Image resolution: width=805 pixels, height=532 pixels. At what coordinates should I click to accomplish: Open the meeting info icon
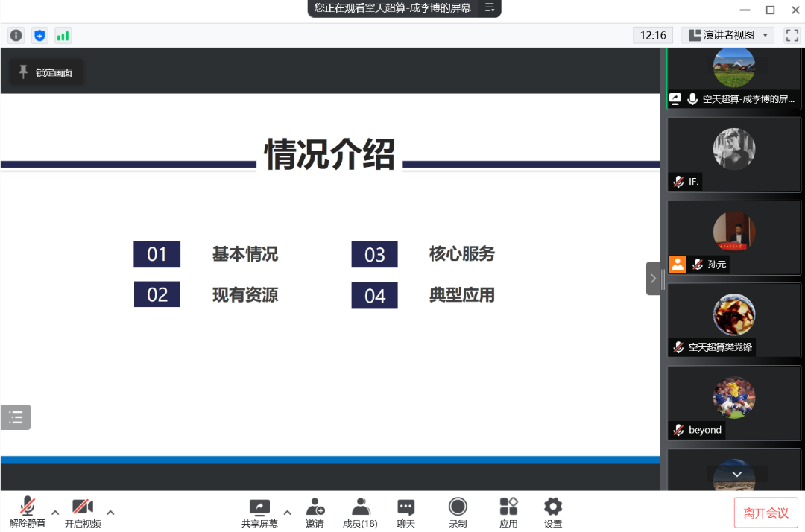16,35
